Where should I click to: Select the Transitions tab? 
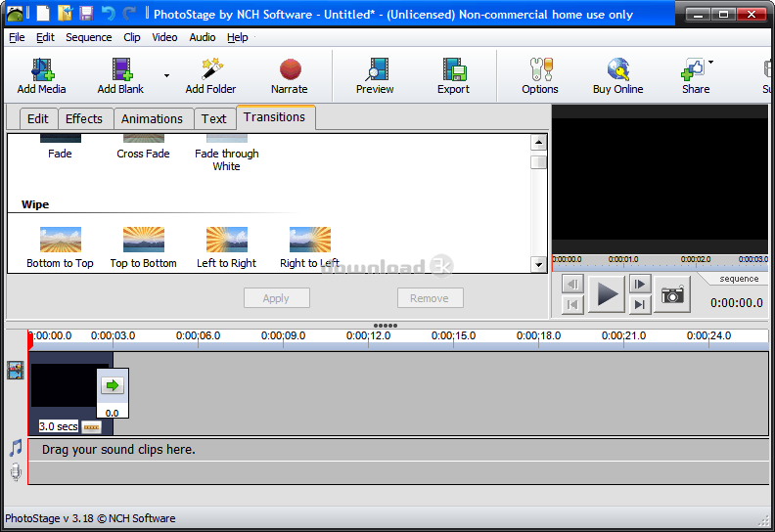pyautogui.click(x=275, y=117)
